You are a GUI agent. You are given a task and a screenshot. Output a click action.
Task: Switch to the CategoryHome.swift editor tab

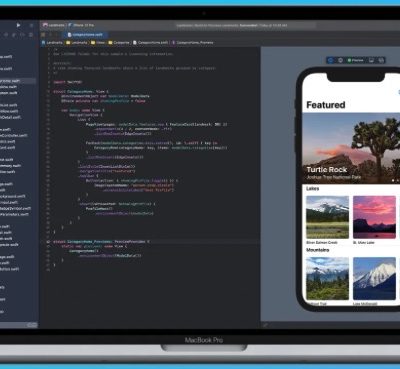pos(85,35)
